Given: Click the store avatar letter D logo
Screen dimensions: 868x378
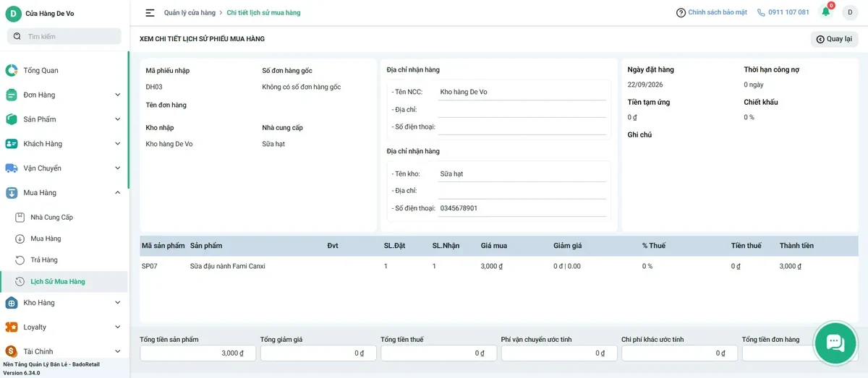Looking at the screenshot, I should click(x=13, y=13).
